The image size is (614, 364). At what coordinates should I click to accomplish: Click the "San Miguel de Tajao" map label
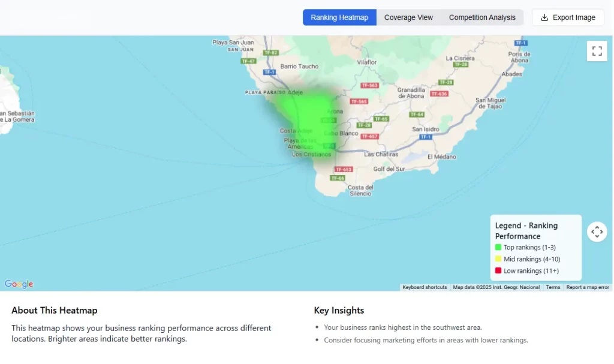490,103
